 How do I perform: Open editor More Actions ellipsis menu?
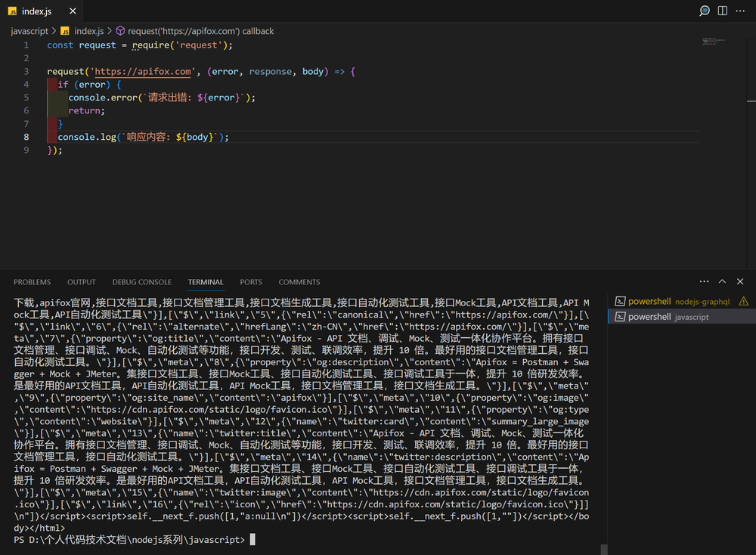pyautogui.click(x=741, y=11)
